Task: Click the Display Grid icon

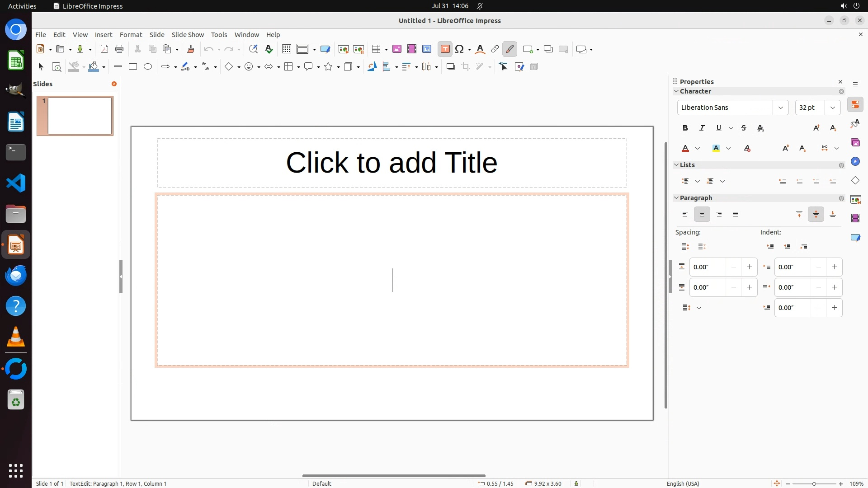Action: click(286, 49)
